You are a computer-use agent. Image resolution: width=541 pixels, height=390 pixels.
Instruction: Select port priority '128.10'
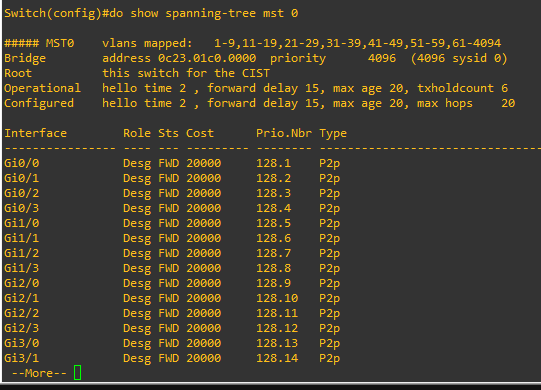[277, 299]
